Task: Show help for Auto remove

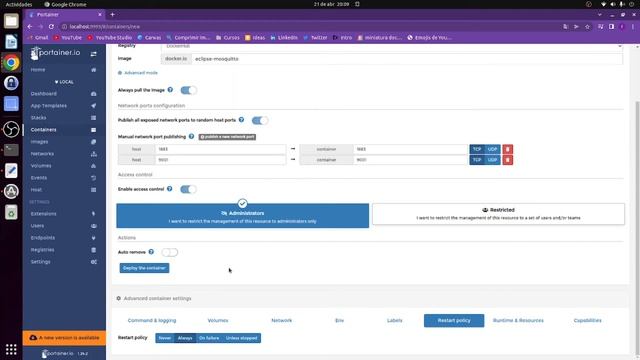Action: tap(151, 252)
